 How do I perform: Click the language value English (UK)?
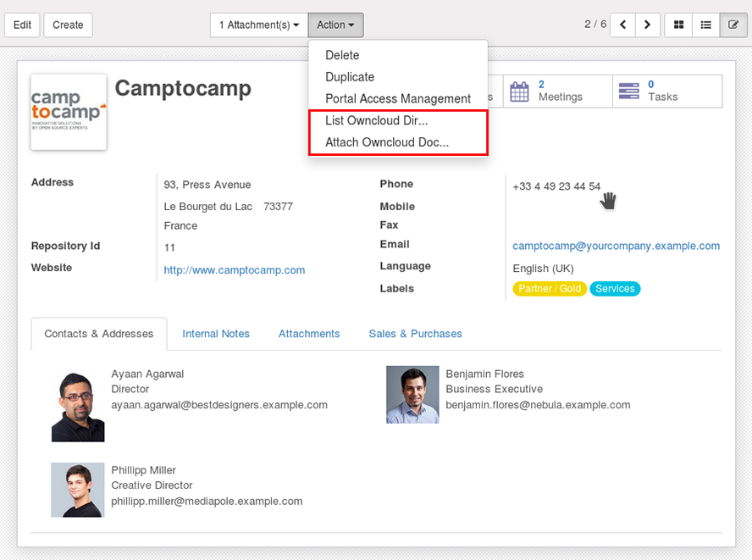(543, 269)
